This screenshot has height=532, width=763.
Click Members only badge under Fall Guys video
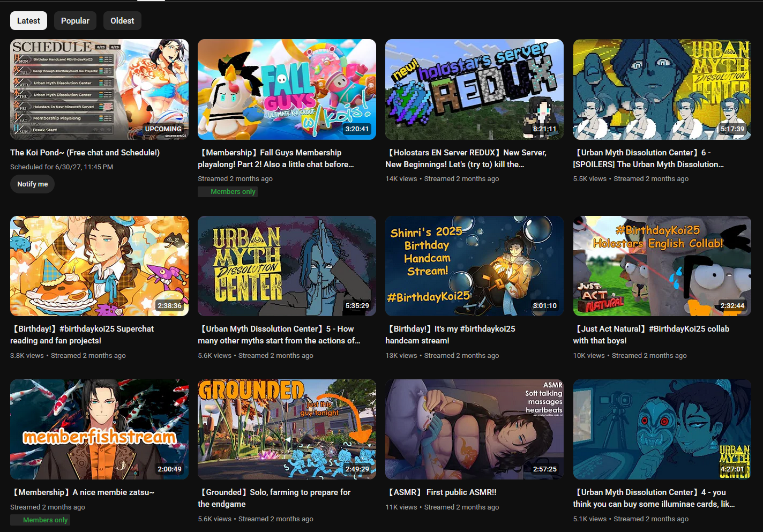(228, 192)
